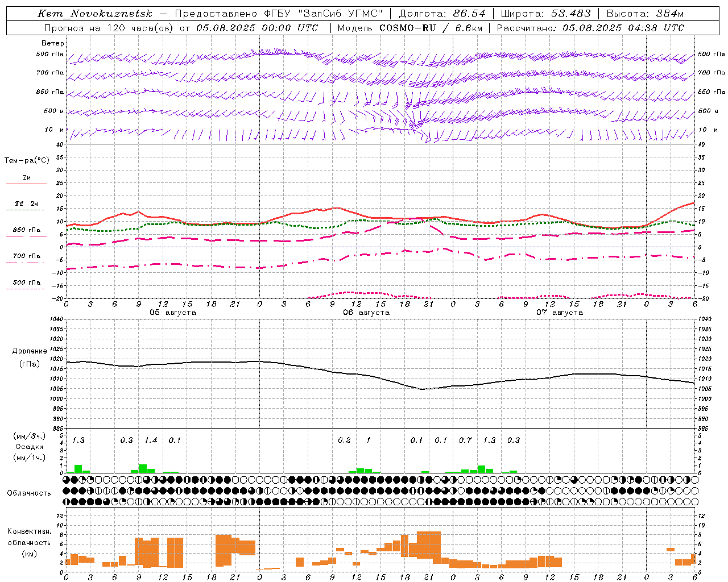Click the dash-dot pink line sample under legend "700 гПа"
728x582 pixels.
click(26, 263)
